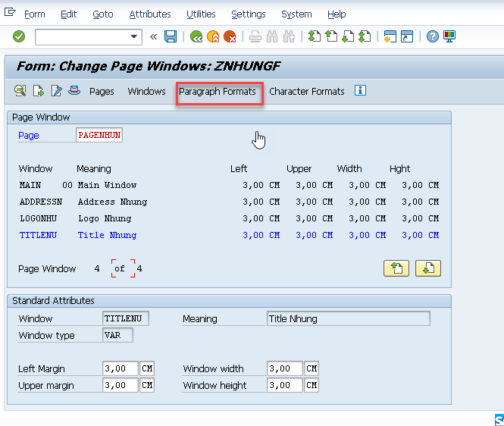Viewport: 504px width, 426px height.
Task: Edit the Left Margin unit CM field
Action: (147, 368)
